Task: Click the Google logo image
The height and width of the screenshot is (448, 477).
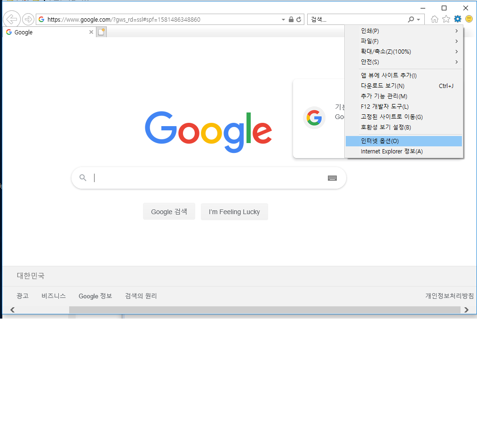Action: (208, 132)
